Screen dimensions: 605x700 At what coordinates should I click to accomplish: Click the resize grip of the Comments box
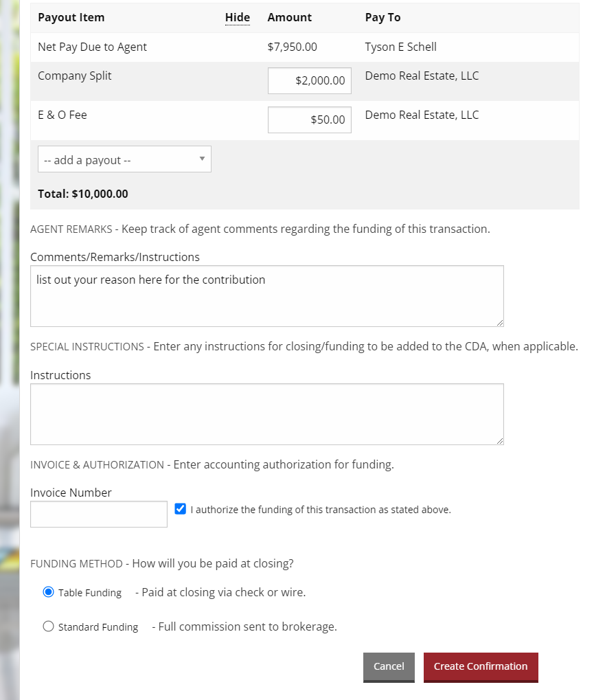click(x=500, y=323)
